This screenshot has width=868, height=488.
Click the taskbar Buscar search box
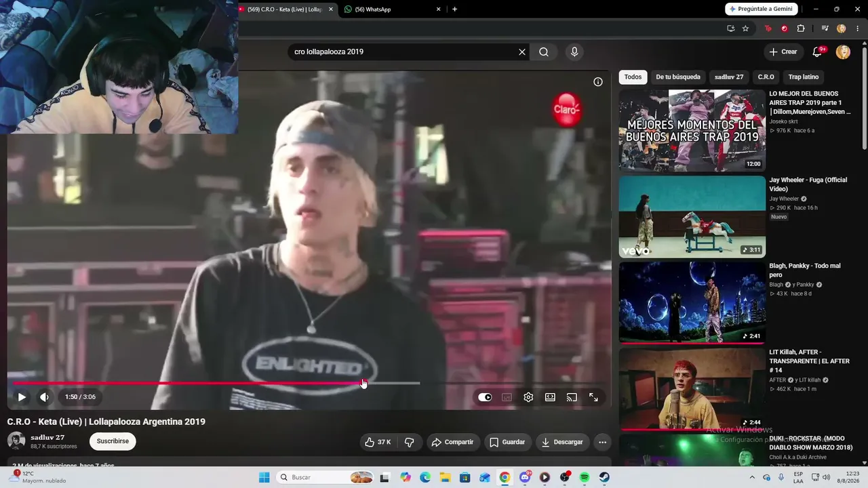325,477
